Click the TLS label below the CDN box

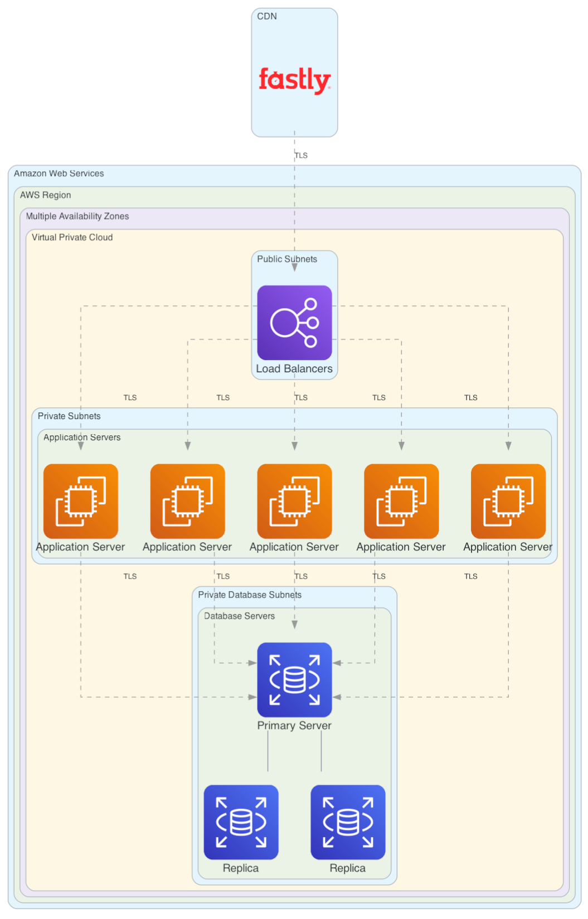[x=301, y=155]
